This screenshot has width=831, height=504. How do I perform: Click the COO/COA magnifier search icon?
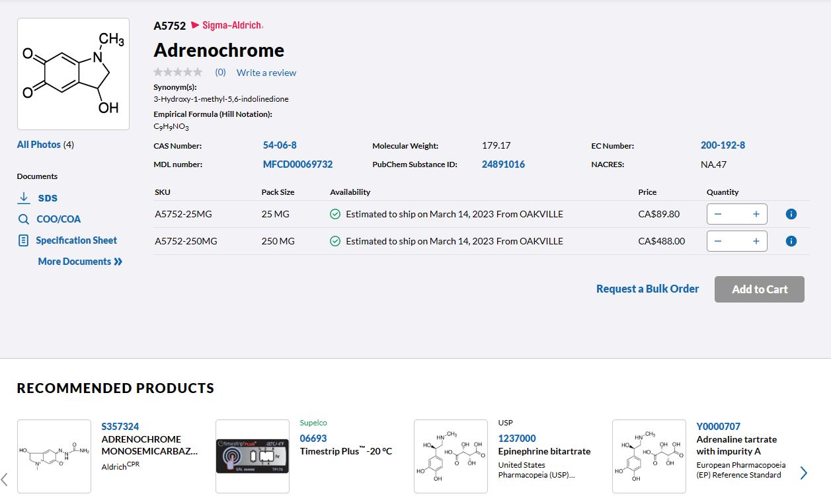coord(24,219)
